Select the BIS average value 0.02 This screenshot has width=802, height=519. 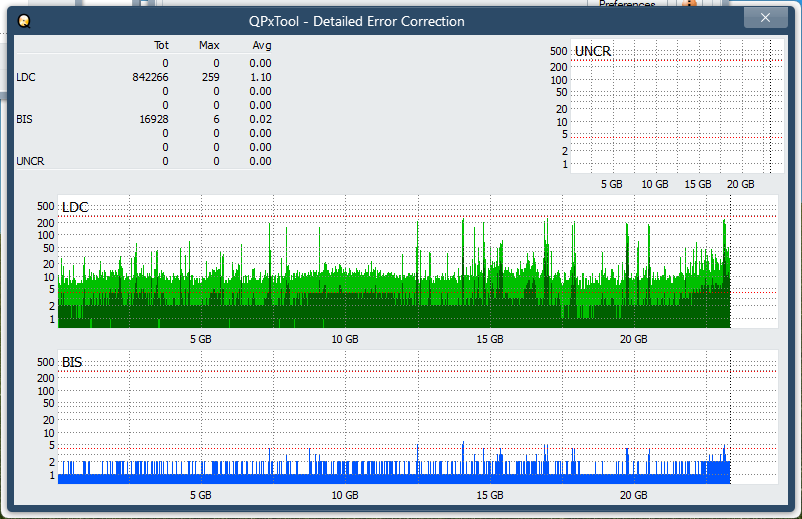click(261, 119)
